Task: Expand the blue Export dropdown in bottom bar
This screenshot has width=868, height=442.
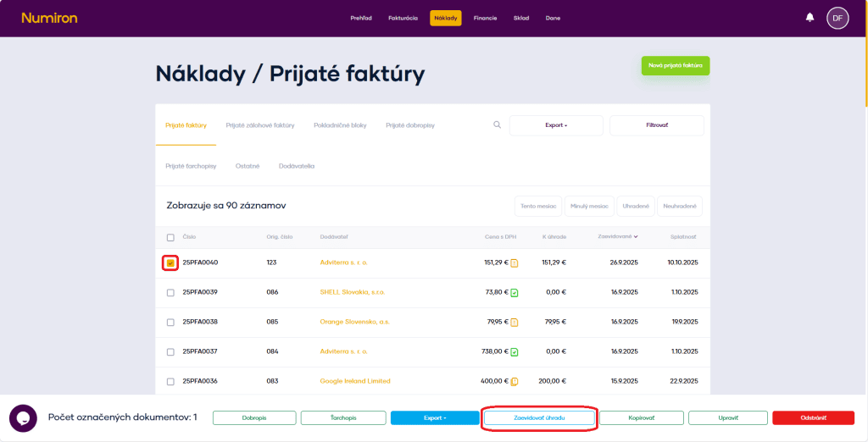Action: click(435, 418)
